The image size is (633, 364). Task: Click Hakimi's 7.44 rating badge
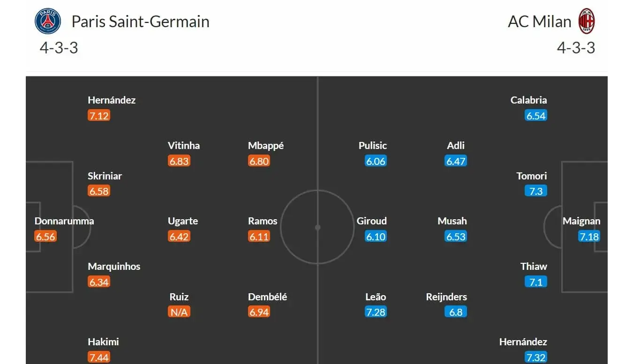99,357
